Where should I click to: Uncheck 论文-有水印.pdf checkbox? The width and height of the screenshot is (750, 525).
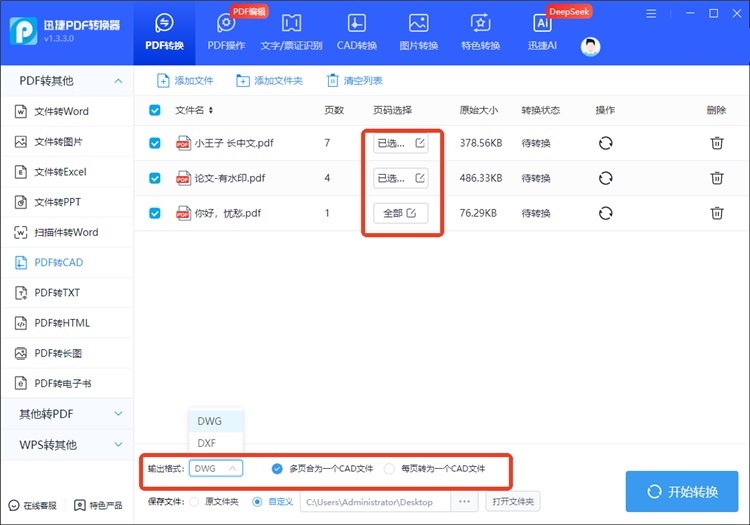tap(155, 178)
